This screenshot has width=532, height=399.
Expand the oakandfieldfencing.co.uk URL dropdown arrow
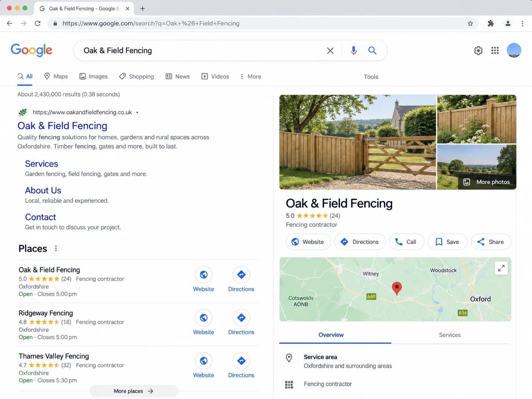(137, 112)
